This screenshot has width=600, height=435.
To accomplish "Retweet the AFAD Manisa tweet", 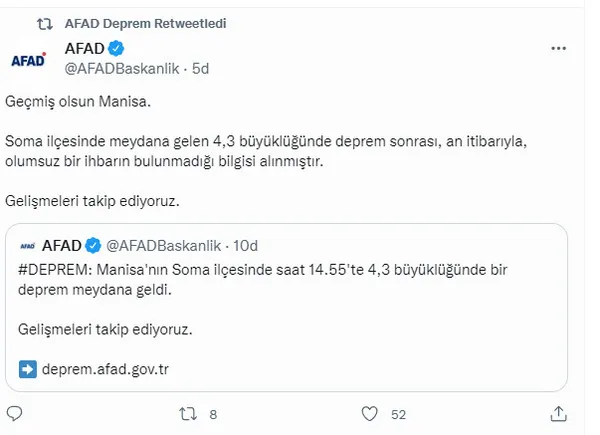I will click(184, 413).
